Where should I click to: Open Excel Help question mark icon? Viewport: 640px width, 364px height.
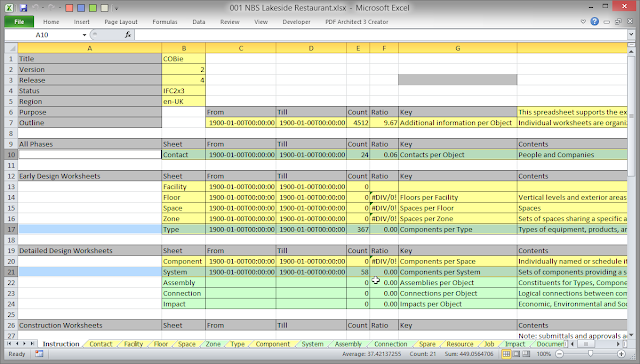(595, 22)
